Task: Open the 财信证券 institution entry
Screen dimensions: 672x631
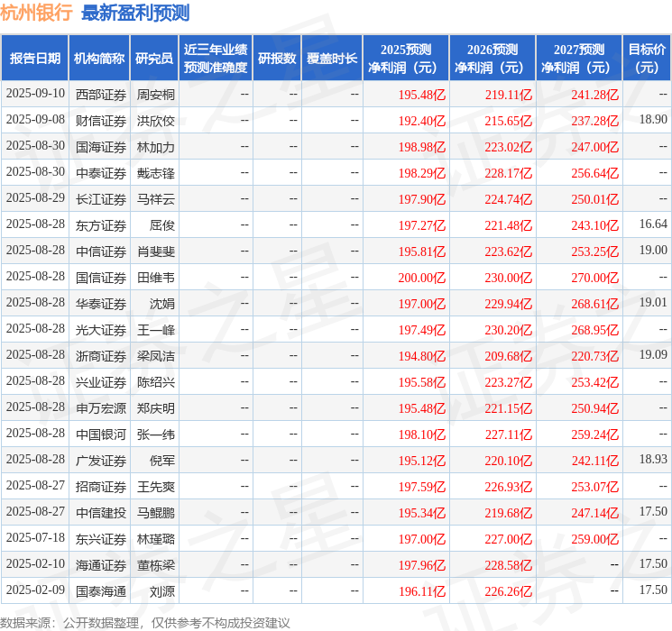Action: pyautogui.click(x=101, y=120)
